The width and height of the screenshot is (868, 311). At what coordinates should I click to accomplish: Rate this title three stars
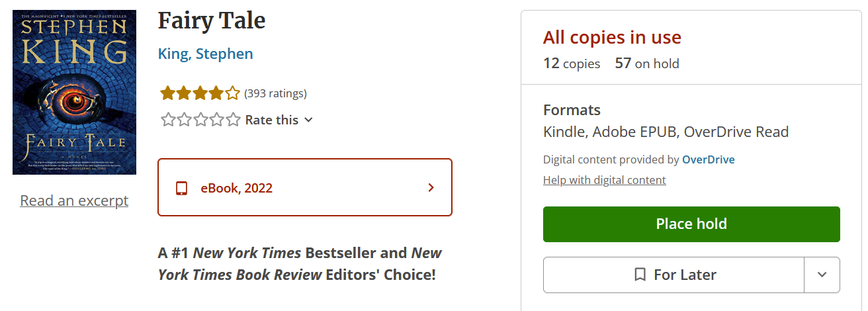(200, 120)
